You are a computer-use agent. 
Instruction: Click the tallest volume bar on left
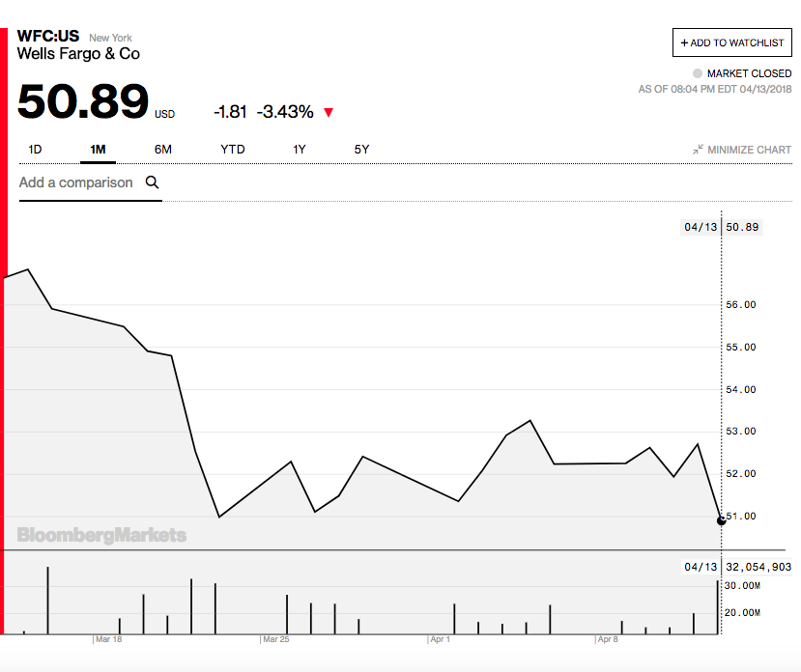coord(47,601)
